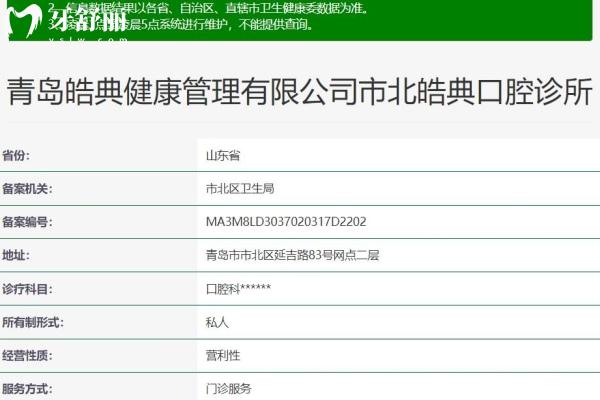Select the 备案机关 label

[27, 189]
